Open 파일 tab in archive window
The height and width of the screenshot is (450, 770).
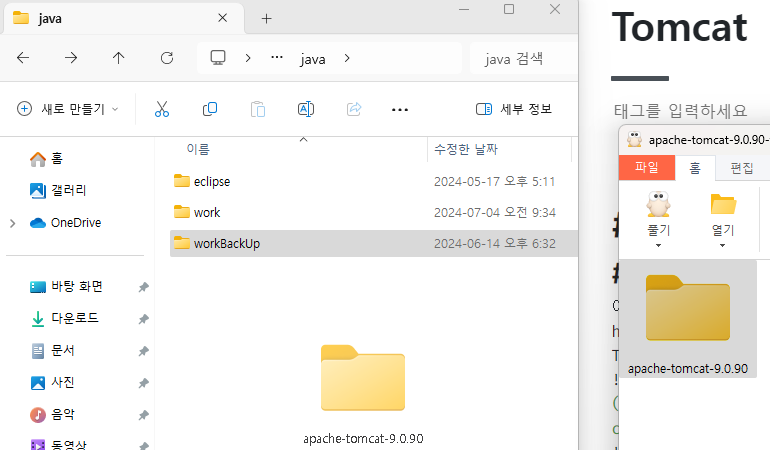pos(647,168)
